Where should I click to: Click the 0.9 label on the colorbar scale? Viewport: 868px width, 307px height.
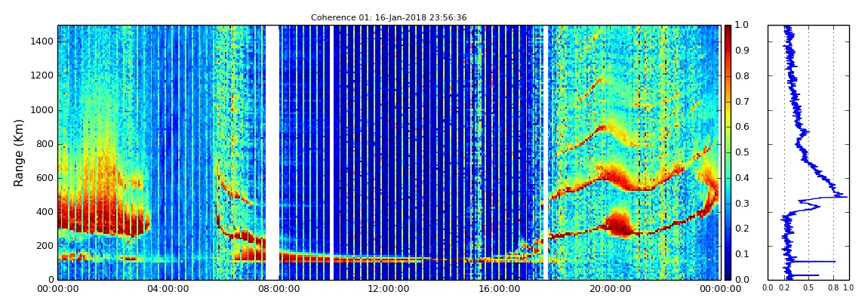click(x=741, y=51)
